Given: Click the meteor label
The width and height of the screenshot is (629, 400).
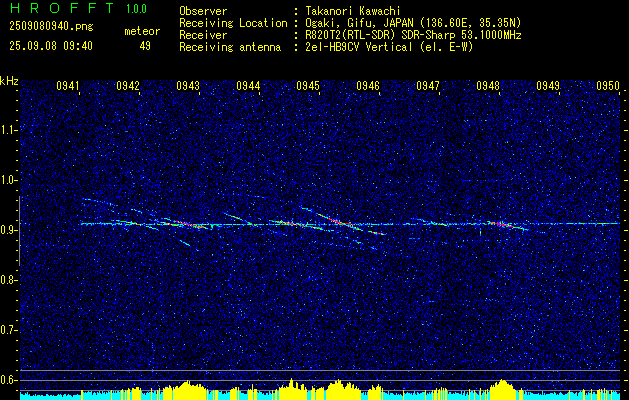Looking at the screenshot, I should pos(142,31).
